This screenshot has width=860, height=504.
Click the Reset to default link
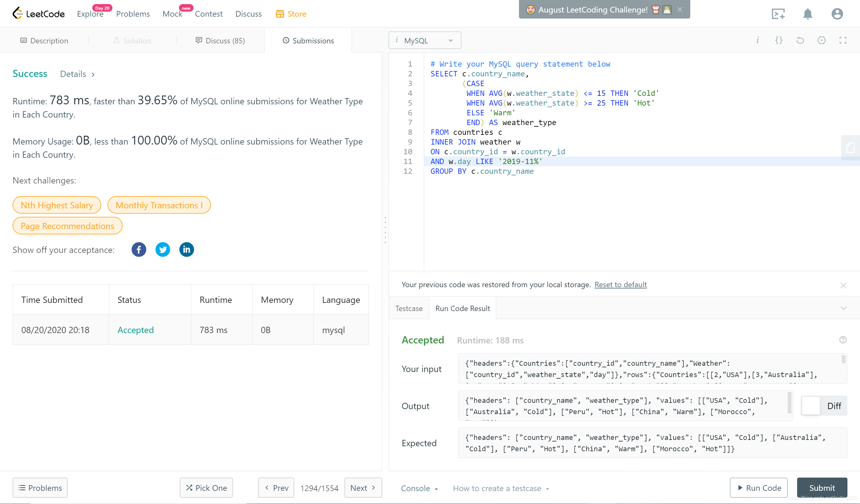[620, 285]
